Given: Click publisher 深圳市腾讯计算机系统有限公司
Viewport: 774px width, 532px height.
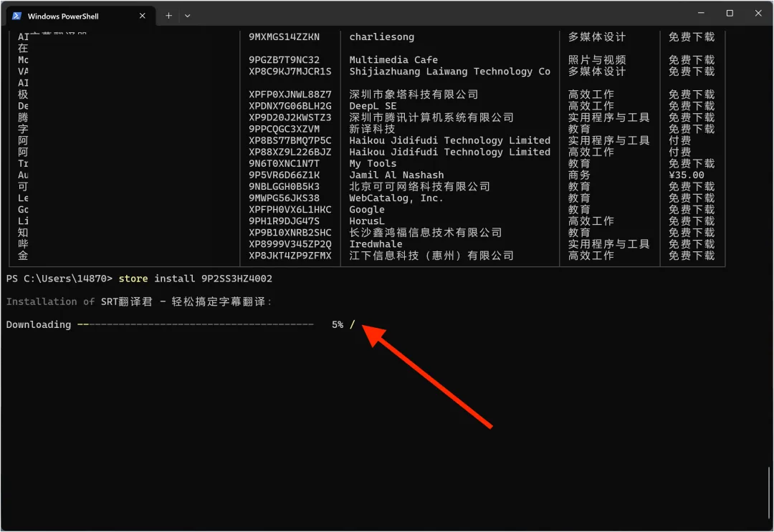Looking at the screenshot, I should [x=431, y=117].
